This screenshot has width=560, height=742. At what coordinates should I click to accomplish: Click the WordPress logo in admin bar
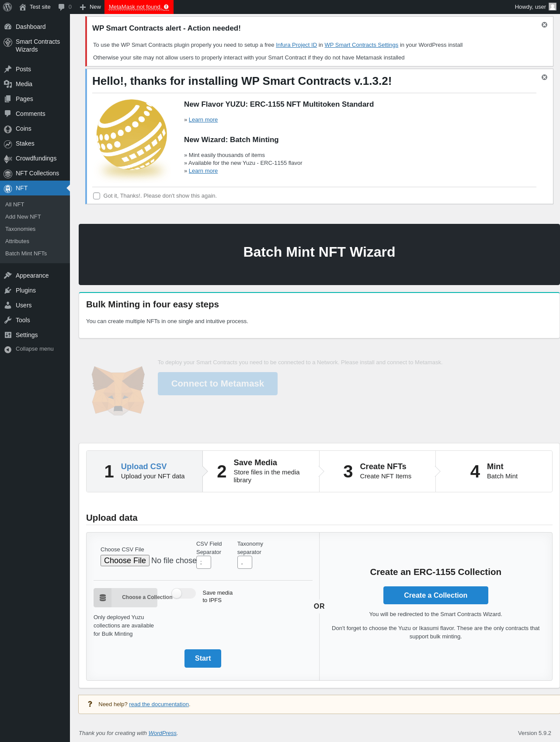(7, 7)
